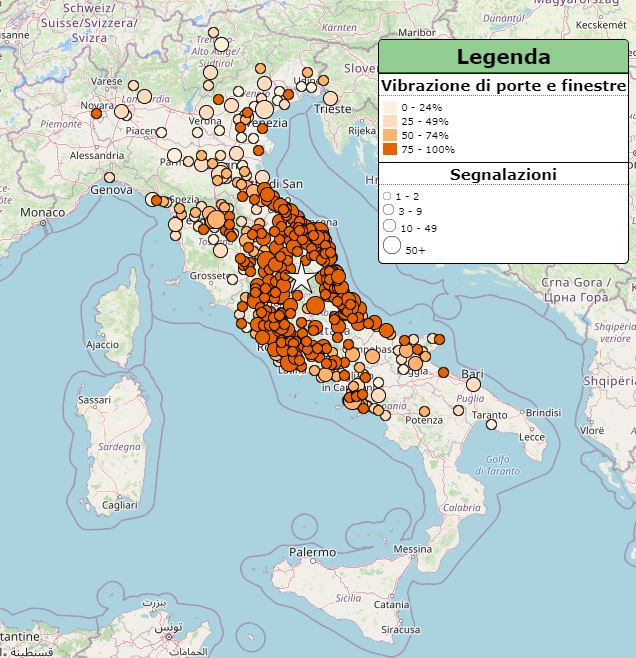
Task: Select the orange marker above Potenza
Action: click(x=424, y=411)
